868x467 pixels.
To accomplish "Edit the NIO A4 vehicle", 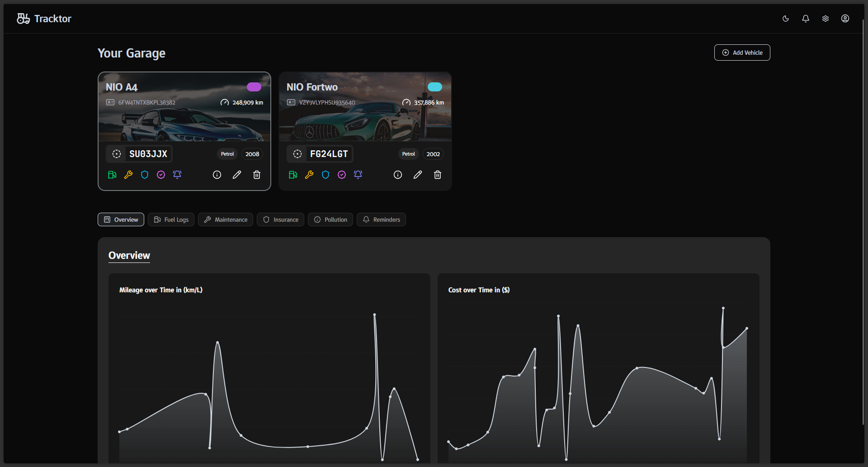I will click(237, 175).
